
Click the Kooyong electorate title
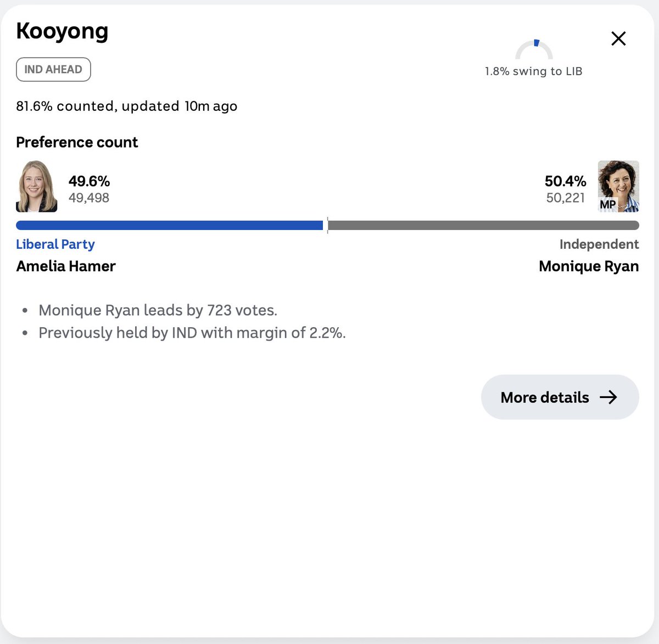(x=62, y=32)
